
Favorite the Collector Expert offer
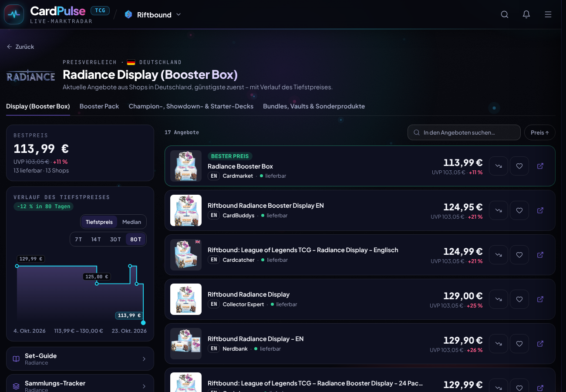(x=519, y=299)
